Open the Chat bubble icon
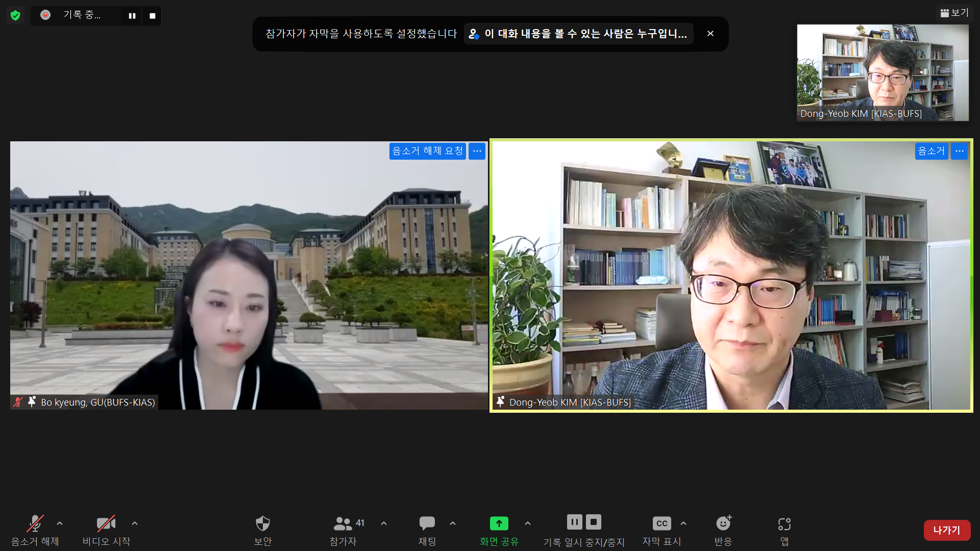The width and height of the screenshot is (980, 551). [x=427, y=523]
